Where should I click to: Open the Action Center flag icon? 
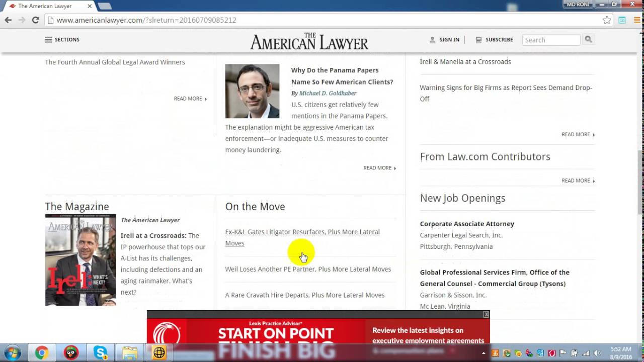(563, 353)
